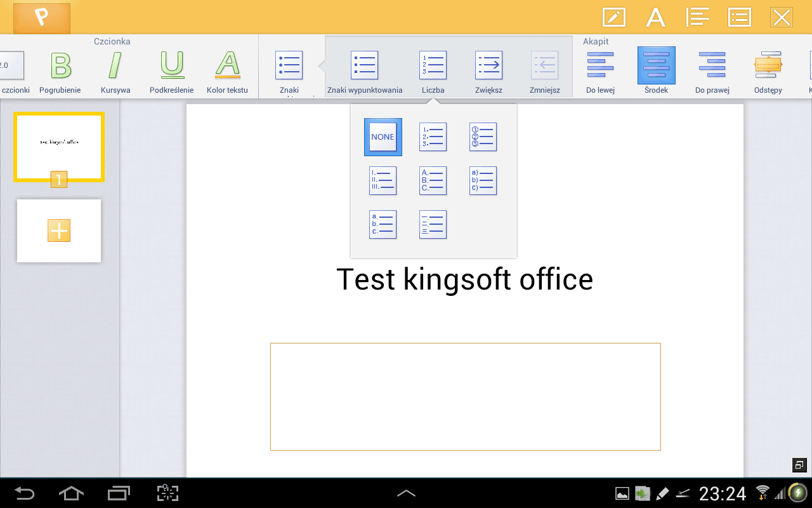Align text Do lewej
Image resolution: width=812 pixels, height=508 pixels.
[600, 72]
